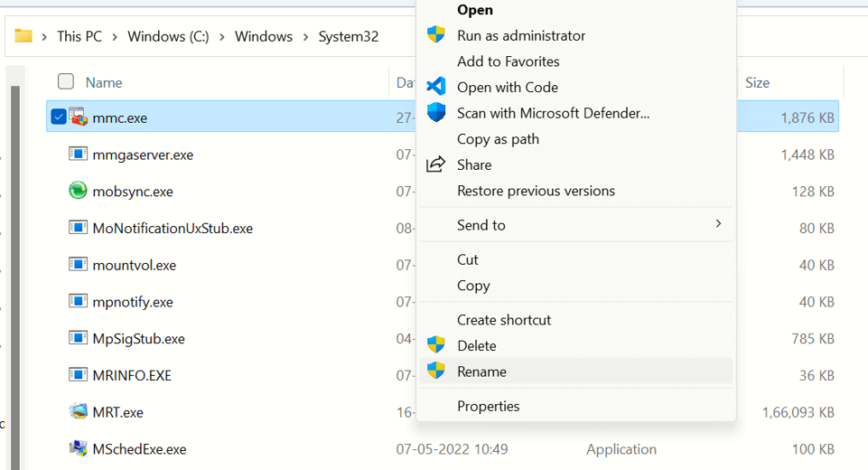Navigate to System32 in the breadcrumb
The width and height of the screenshot is (868, 470).
(348, 37)
